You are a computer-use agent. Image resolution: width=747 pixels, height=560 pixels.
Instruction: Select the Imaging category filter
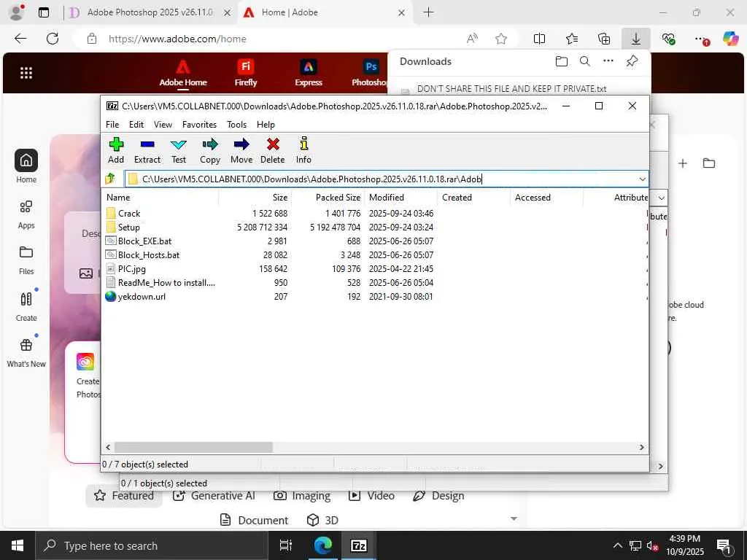point(301,496)
